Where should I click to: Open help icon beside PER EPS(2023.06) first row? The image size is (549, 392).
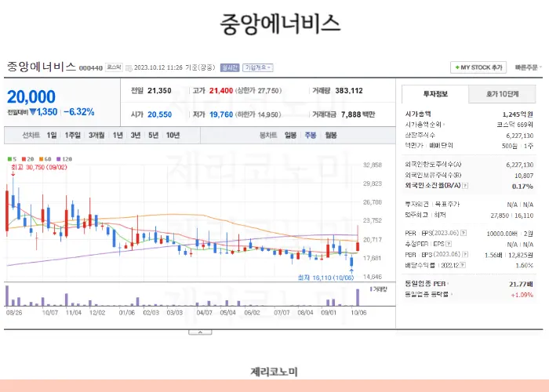pos(464,233)
